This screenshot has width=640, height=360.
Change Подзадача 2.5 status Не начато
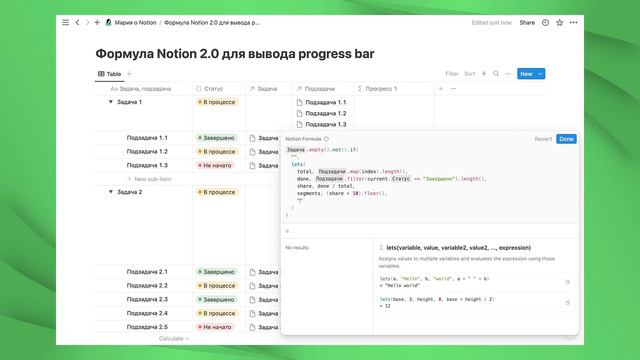click(215, 327)
